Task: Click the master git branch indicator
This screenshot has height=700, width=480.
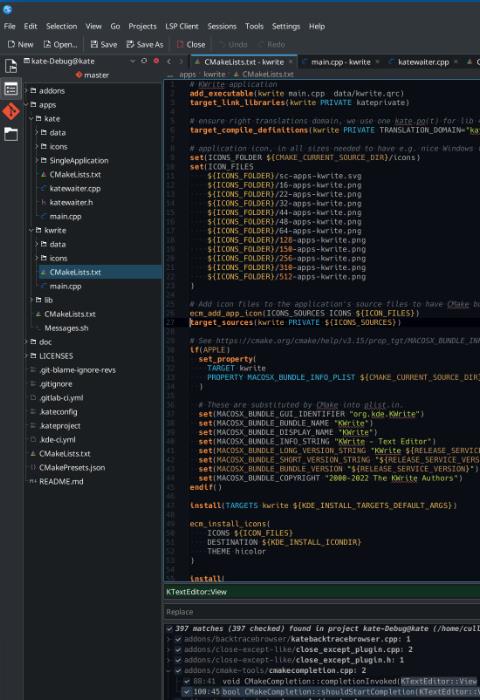Action: pos(92,75)
